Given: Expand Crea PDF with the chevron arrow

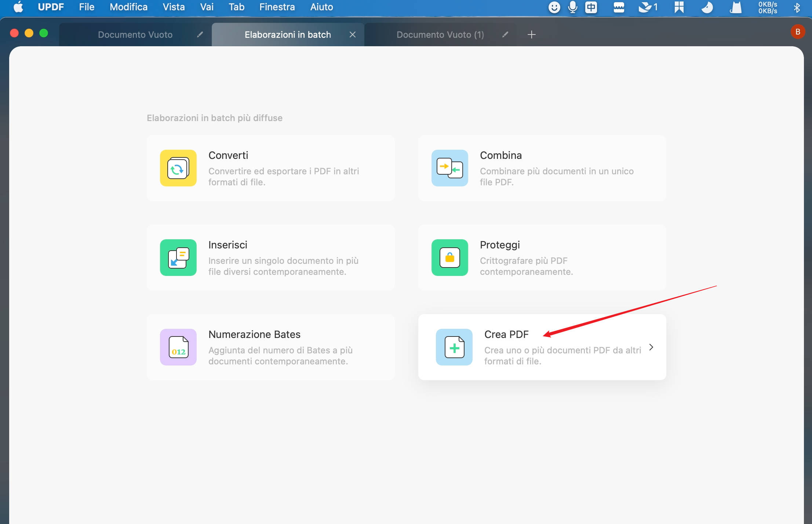Looking at the screenshot, I should point(651,347).
